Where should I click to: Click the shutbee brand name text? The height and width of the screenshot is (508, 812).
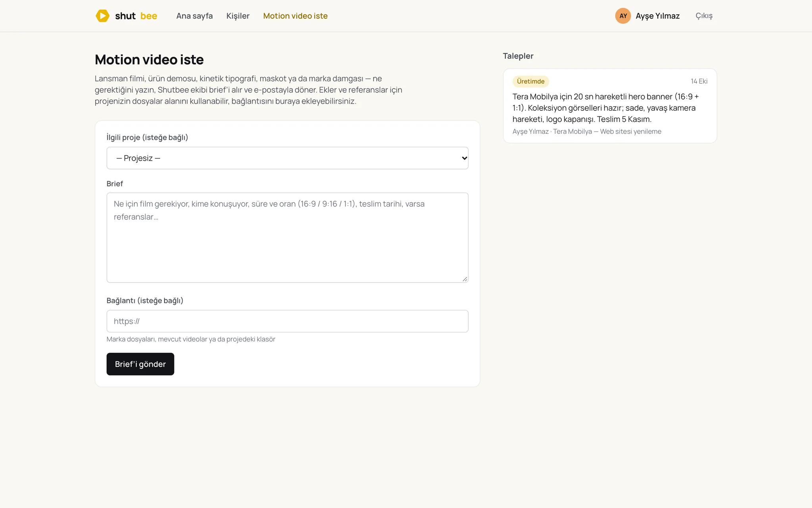point(136,16)
